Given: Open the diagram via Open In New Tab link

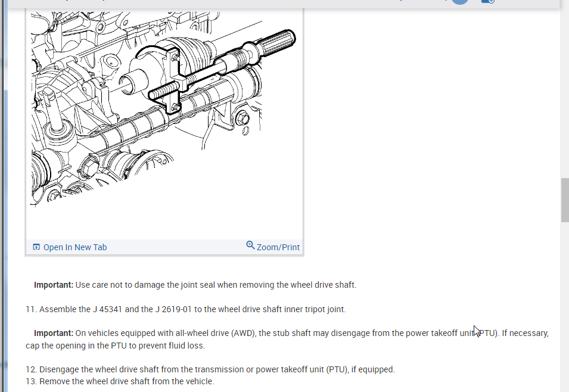Looking at the screenshot, I should point(75,248).
